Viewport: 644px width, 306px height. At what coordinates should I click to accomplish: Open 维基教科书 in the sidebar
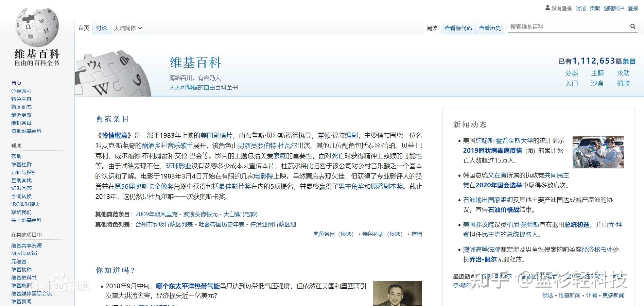[24, 277]
